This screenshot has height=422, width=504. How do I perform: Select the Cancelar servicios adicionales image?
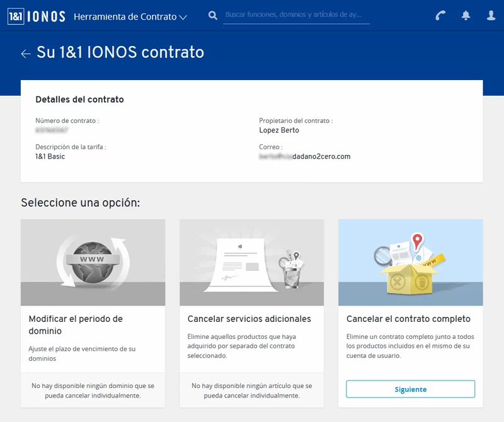pyautogui.click(x=251, y=262)
